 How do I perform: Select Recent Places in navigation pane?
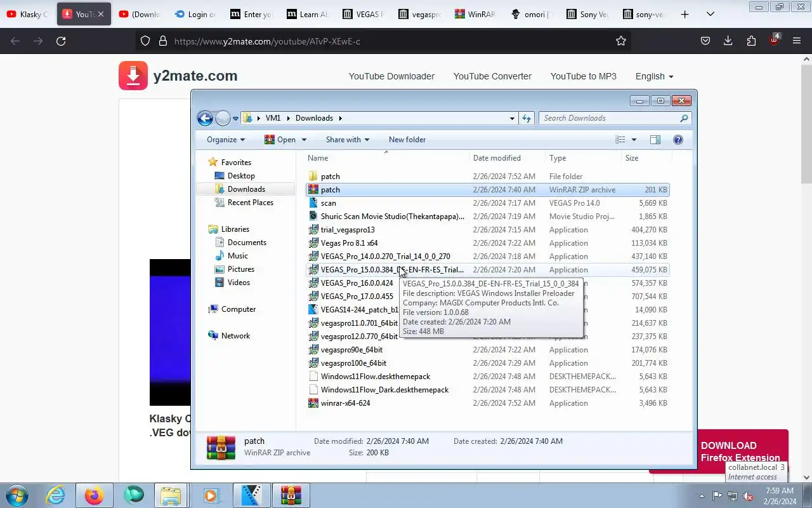250,203
